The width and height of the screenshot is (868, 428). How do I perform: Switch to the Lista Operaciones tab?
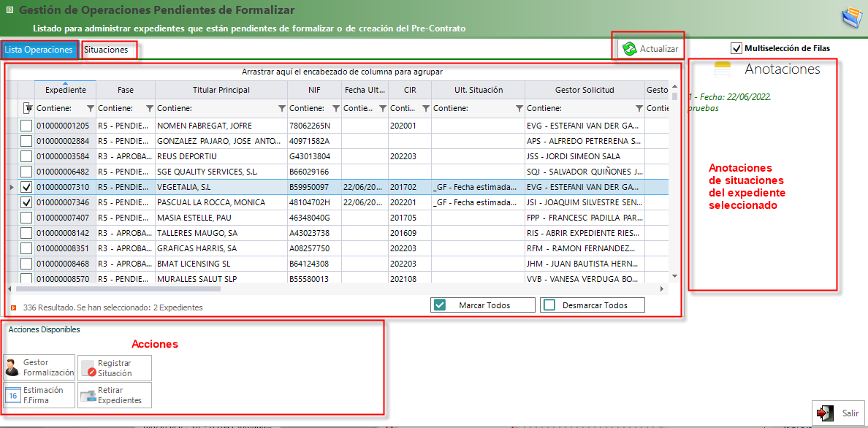click(38, 50)
